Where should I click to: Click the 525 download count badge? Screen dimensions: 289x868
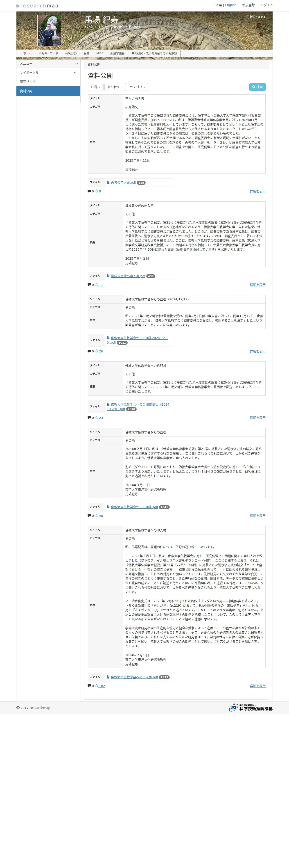pyautogui.click(x=141, y=183)
